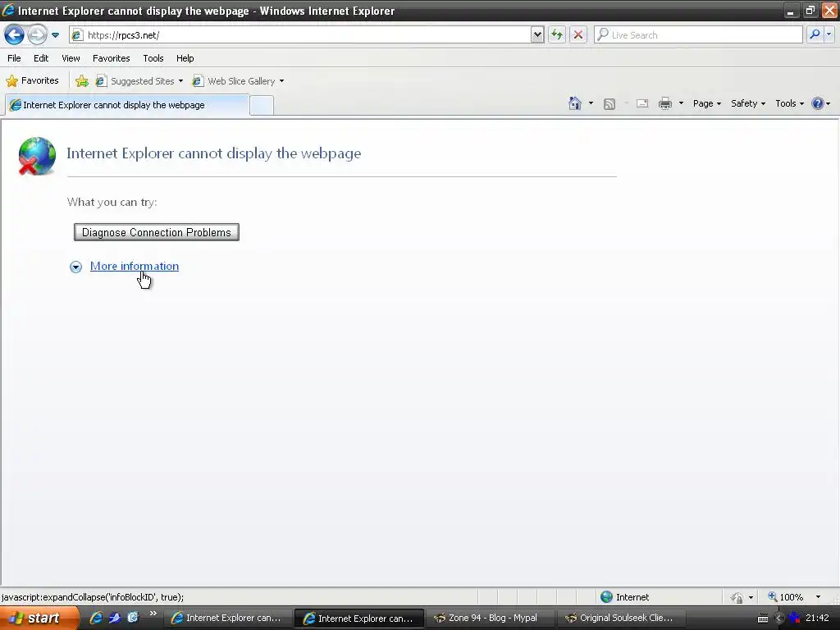Click the blue Help question mark icon

[x=818, y=103]
